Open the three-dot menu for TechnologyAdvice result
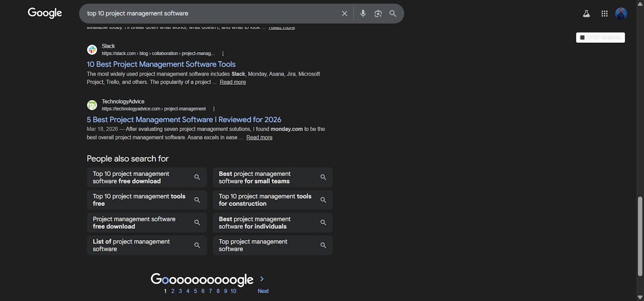The height and width of the screenshot is (301, 644). (x=214, y=109)
